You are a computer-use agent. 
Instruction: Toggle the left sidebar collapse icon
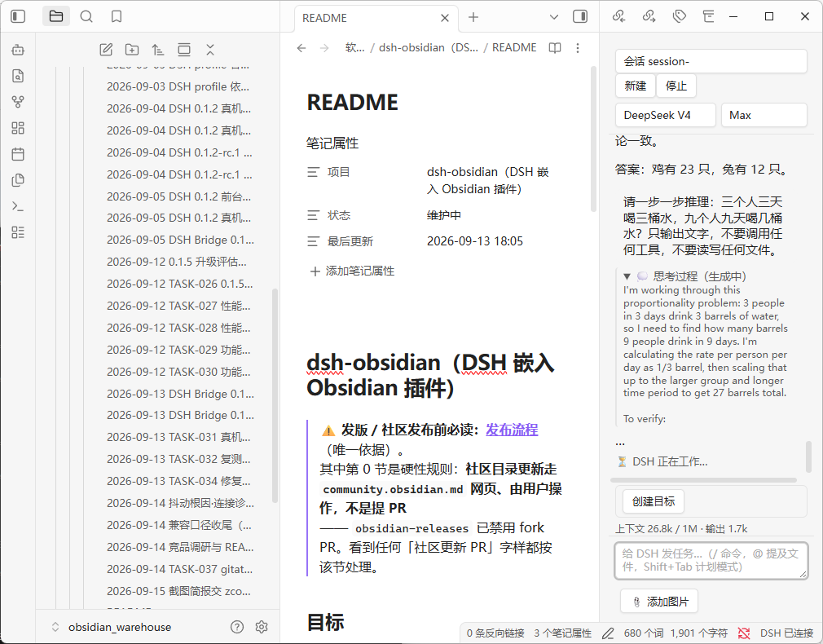[x=18, y=17]
